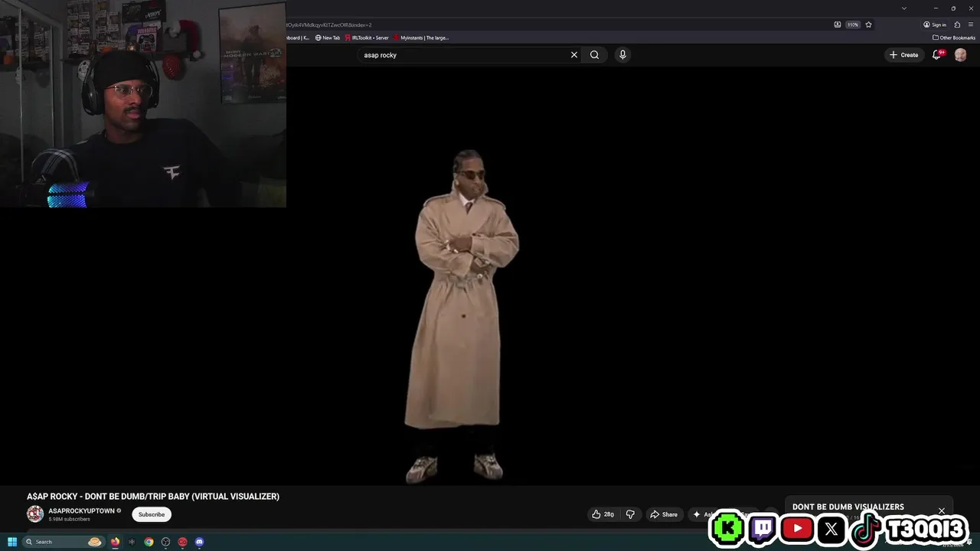
Task: Open the ASAPROCKYUPTOWN channel name link
Action: pyautogui.click(x=81, y=510)
